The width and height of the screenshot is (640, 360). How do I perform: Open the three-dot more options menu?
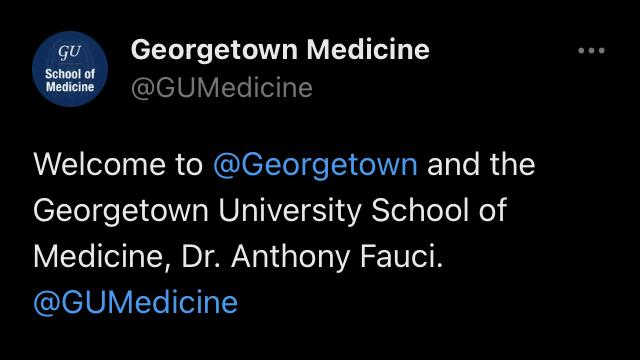[591, 51]
